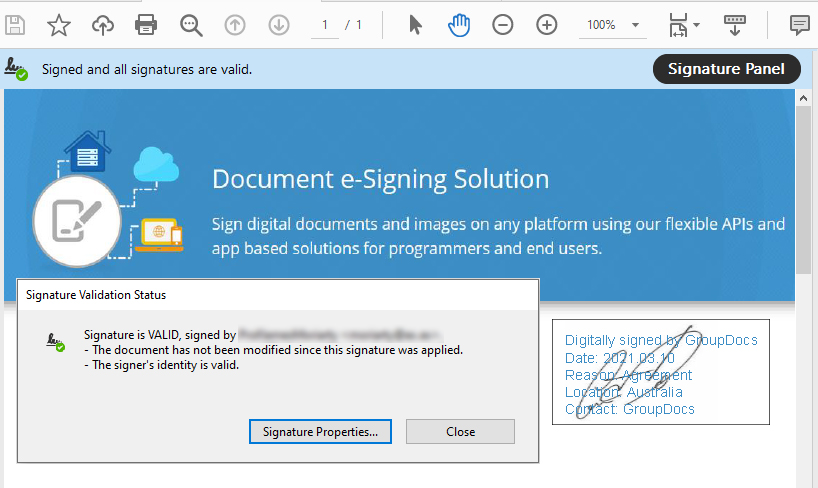Viewport: 818px width, 488px height.
Task: Add document to favorites with star icon
Action: [59, 25]
